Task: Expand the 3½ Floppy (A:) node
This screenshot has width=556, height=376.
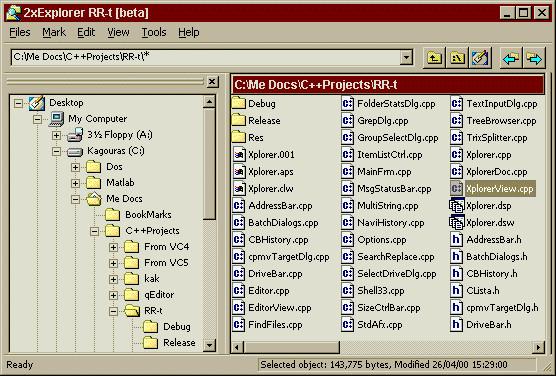Action: (56, 136)
